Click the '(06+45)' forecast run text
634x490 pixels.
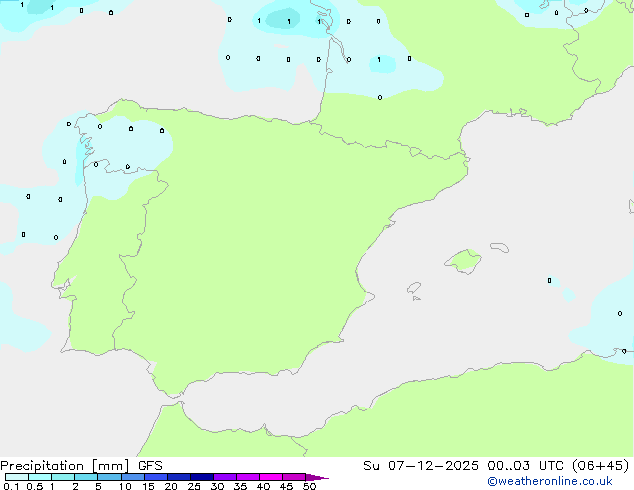601,466
